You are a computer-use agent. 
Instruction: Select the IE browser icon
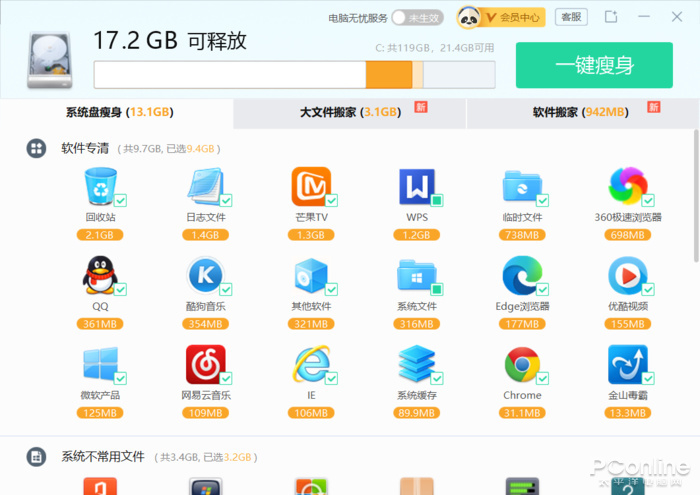[311, 364]
